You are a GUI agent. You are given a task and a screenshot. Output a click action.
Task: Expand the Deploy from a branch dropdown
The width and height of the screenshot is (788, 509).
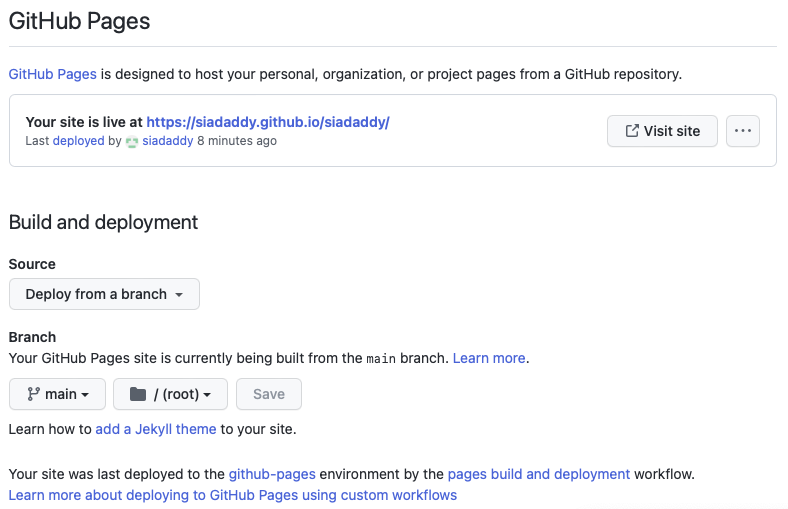(x=104, y=294)
